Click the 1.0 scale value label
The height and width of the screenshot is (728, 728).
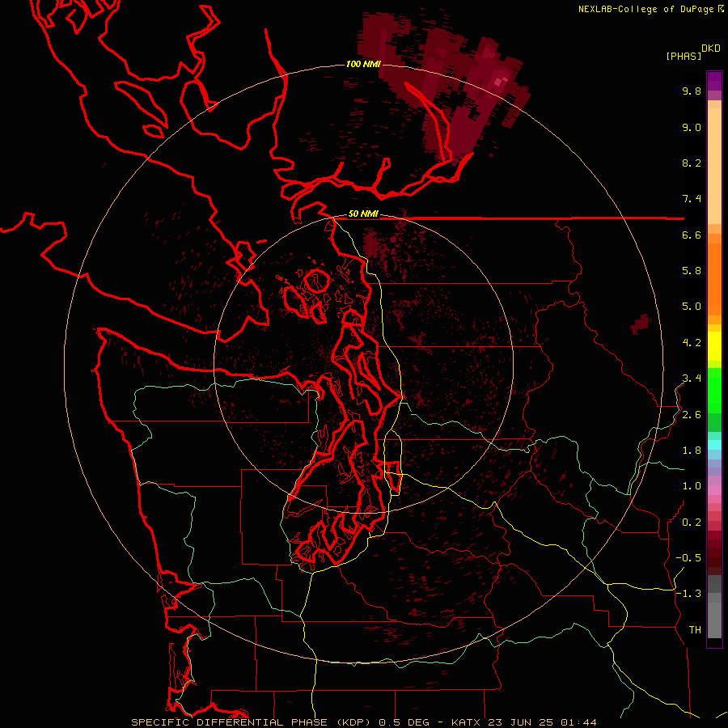coord(692,486)
